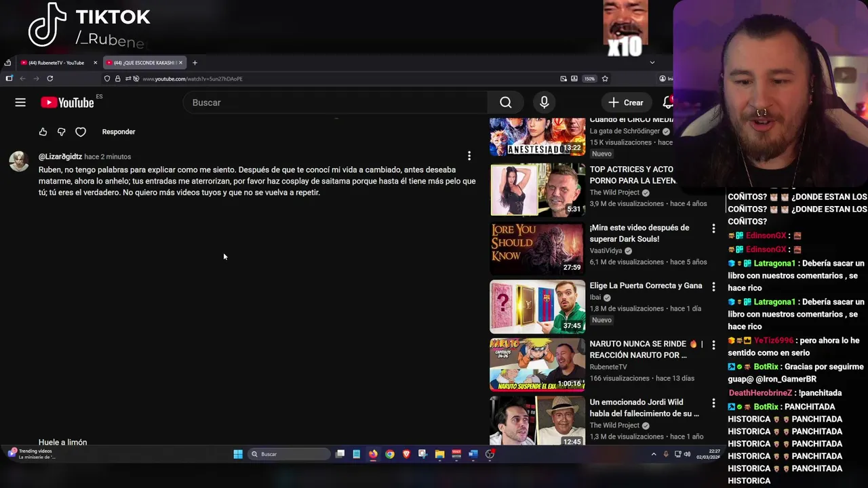Click Responder under the comment
The height and width of the screenshot is (488, 868).
click(x=119, y=131)
